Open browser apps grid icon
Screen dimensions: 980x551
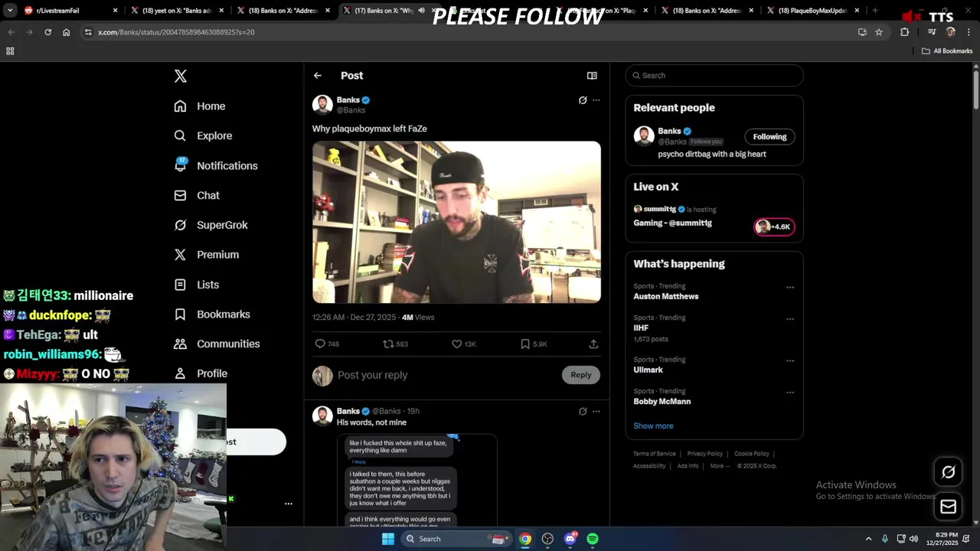pos(10,51)
